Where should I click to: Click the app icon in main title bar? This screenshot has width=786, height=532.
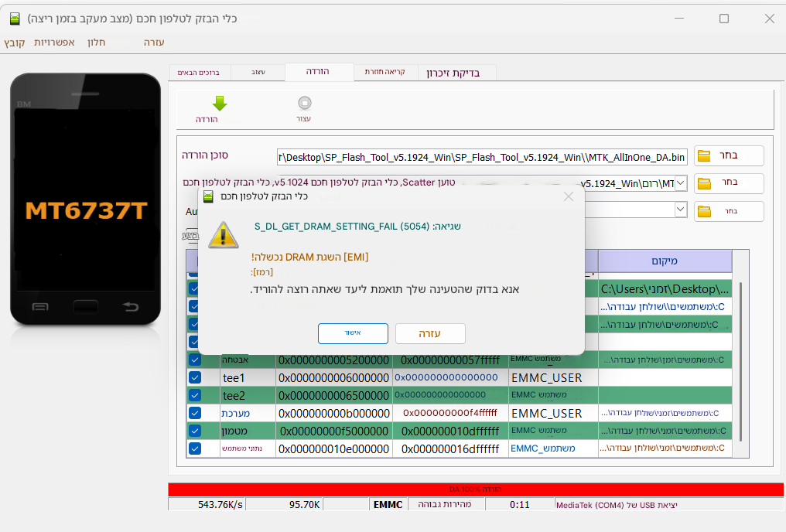pos(15,18)
